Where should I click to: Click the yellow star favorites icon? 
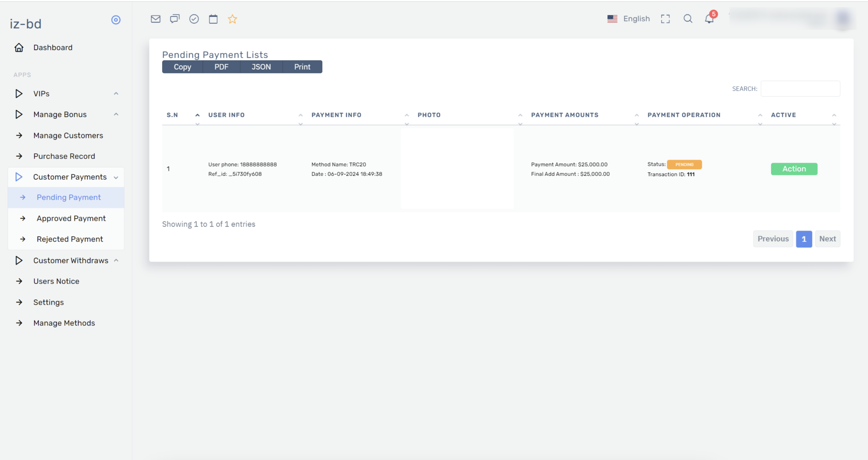(x=232, y=19)
